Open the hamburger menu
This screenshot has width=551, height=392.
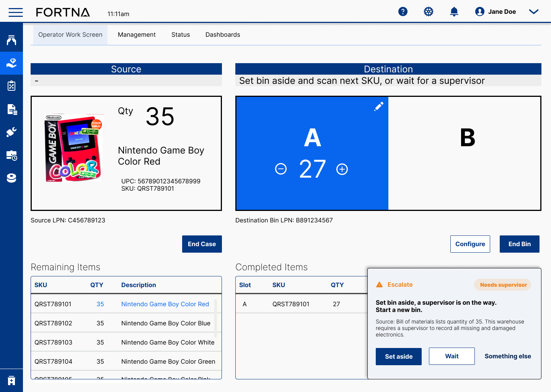coord(16,12)
